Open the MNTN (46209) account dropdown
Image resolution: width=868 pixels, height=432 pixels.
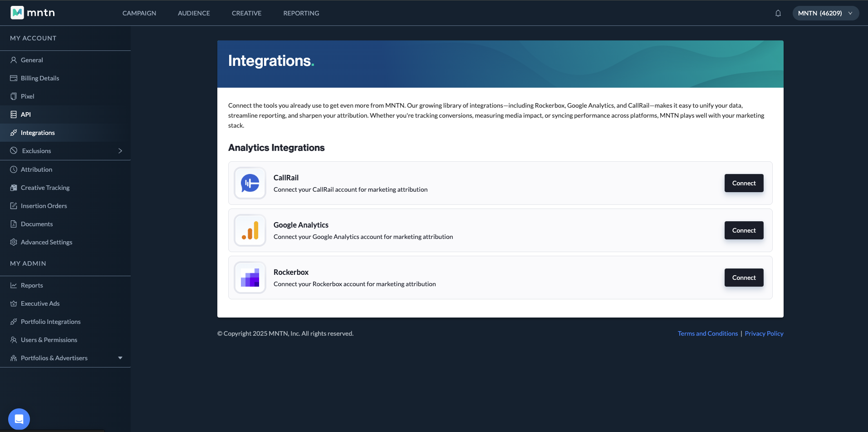click(x=825, y=13)
